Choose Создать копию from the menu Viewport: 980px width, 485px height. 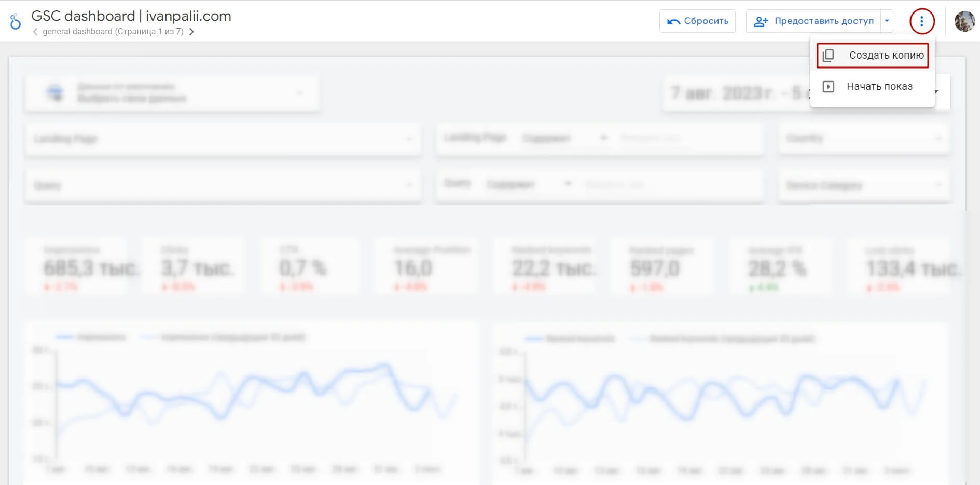886,56
